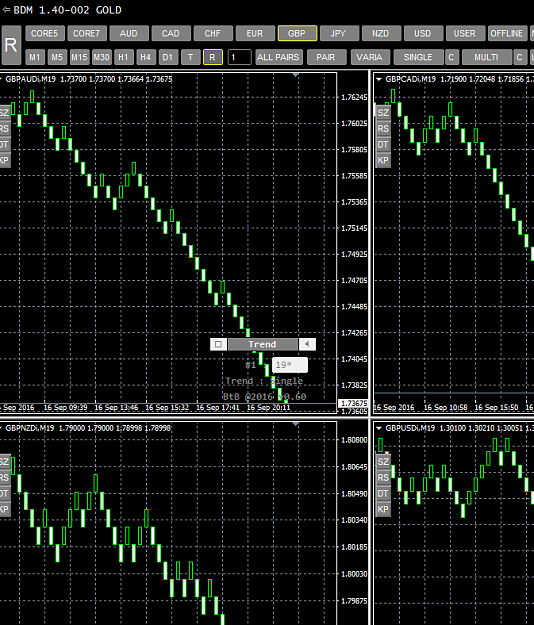The height and width of the screenshot is (625, 534).
Task: Set timeframe to M15
Action: click(x=79, y=57)
